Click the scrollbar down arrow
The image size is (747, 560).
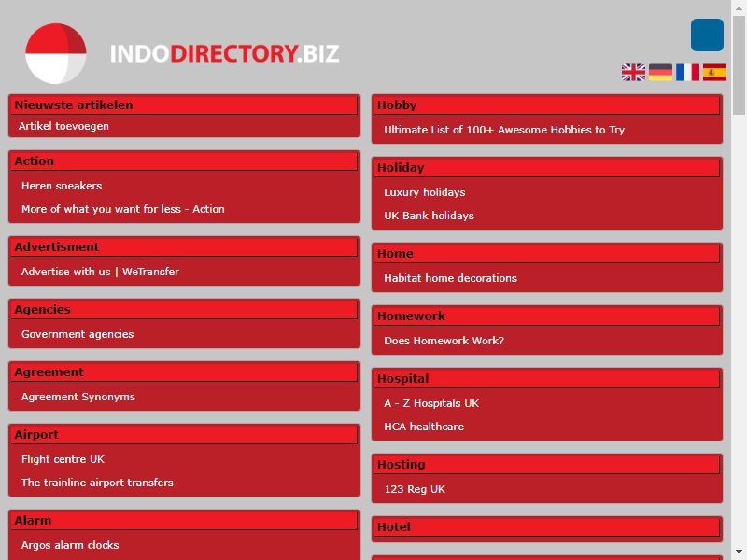click(739, 552)
